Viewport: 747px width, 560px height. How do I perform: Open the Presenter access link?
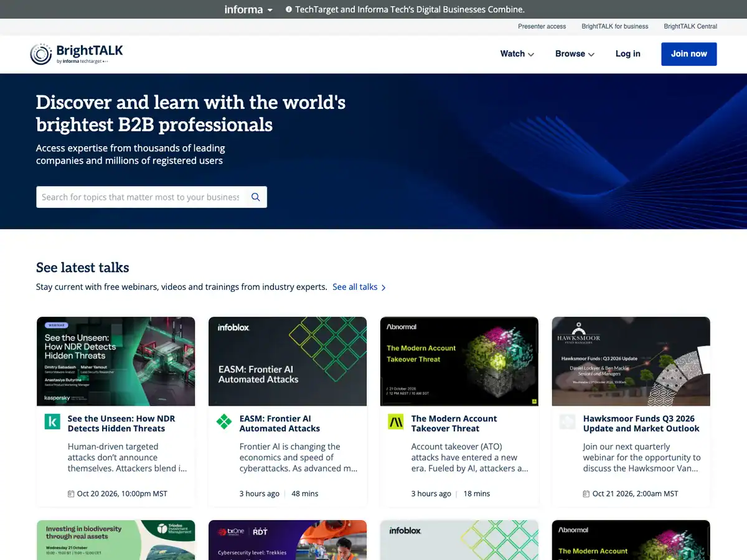[x=542, y=26]
